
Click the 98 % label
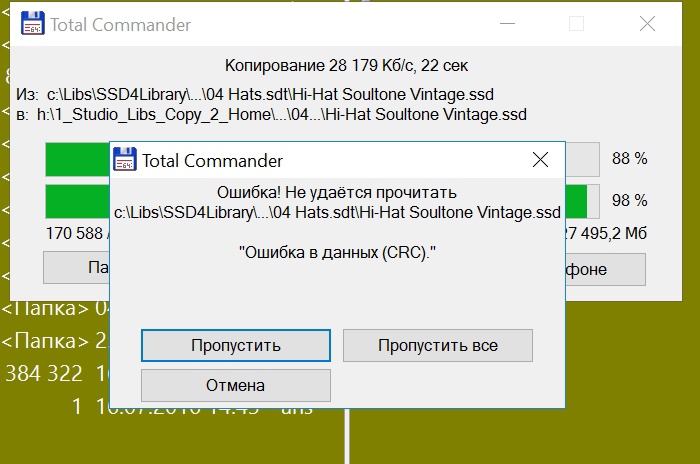[629, 201]
